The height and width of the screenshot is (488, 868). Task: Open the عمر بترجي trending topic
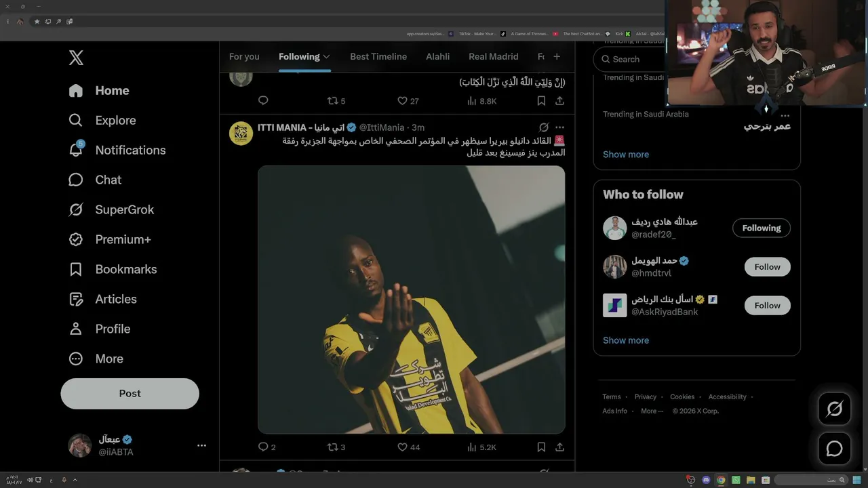tap(767, 127)
